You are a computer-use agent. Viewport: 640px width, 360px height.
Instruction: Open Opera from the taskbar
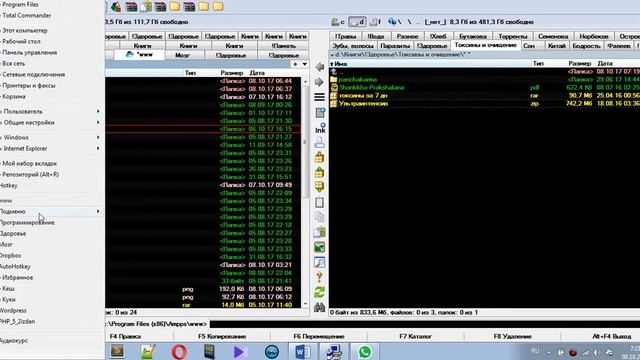[x=179, y=351]
